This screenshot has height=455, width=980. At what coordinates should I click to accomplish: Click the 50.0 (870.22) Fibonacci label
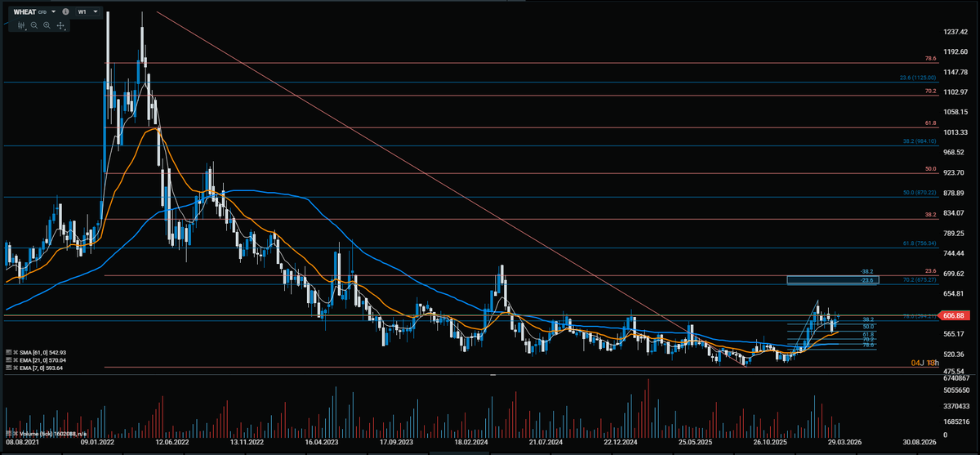919,193
